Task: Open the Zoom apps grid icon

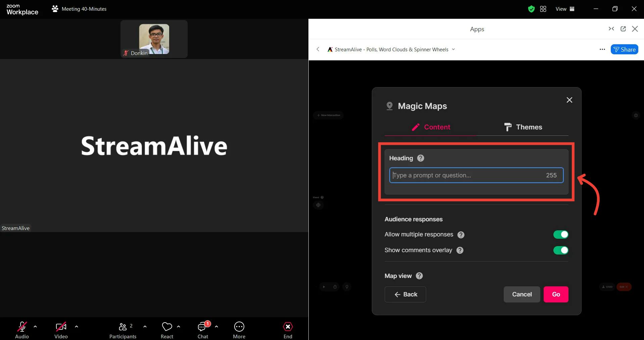Action: click(x=543, y=9)
